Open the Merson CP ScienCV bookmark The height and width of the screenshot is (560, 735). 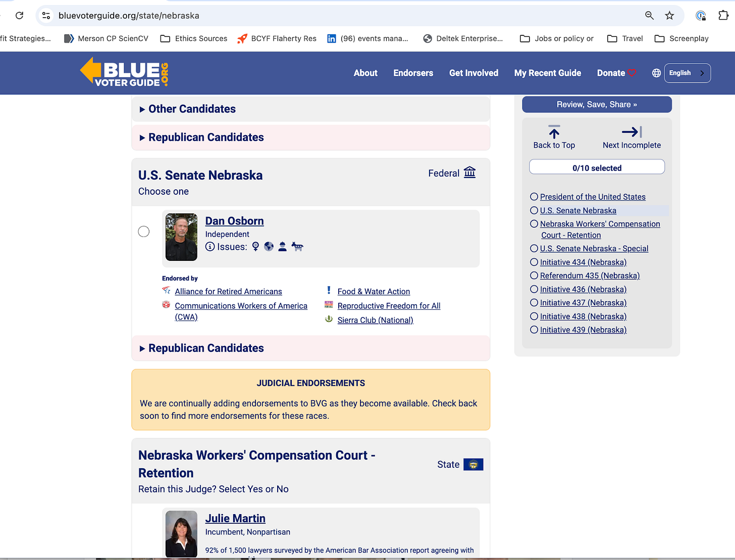coord(106,38)
